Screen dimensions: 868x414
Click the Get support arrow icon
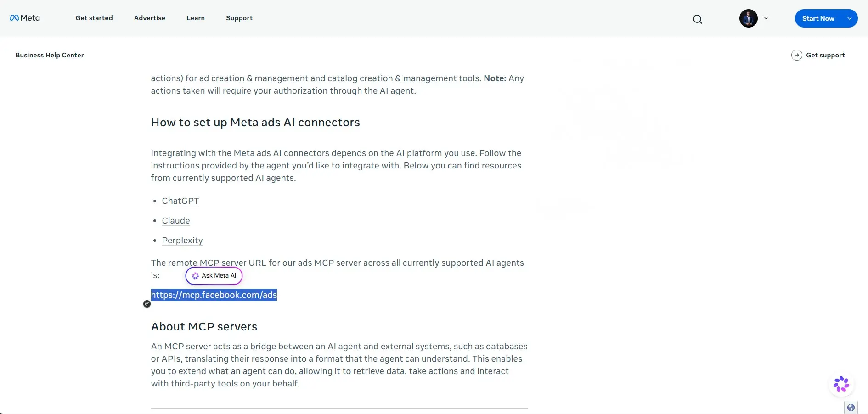coord(797,55)
